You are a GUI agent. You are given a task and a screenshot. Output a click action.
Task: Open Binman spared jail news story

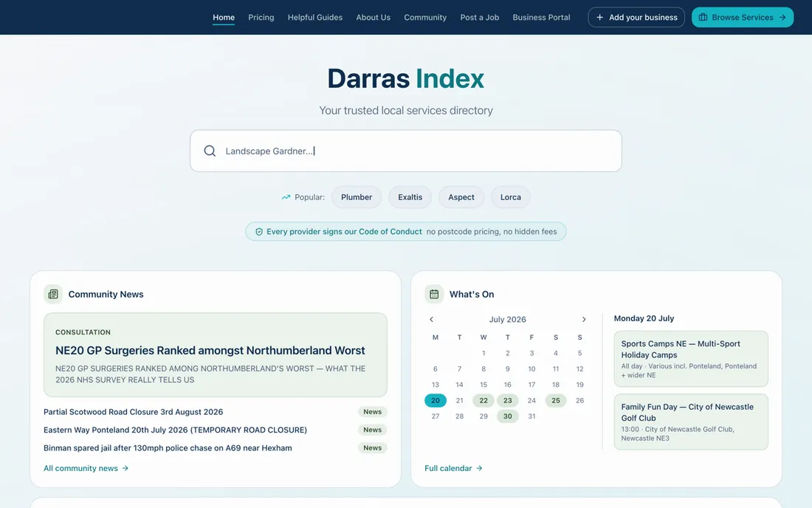(168, 448)
